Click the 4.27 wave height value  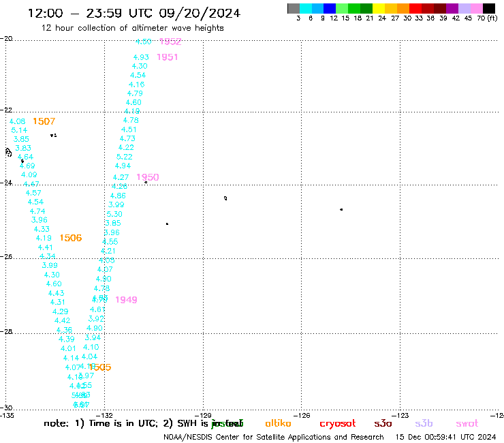coord(121,177)
